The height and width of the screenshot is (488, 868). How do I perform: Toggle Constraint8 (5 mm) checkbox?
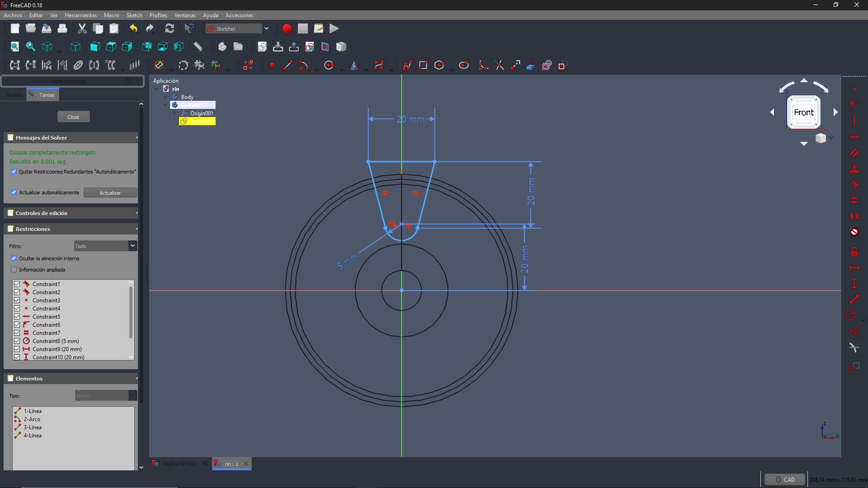(17, 341)
